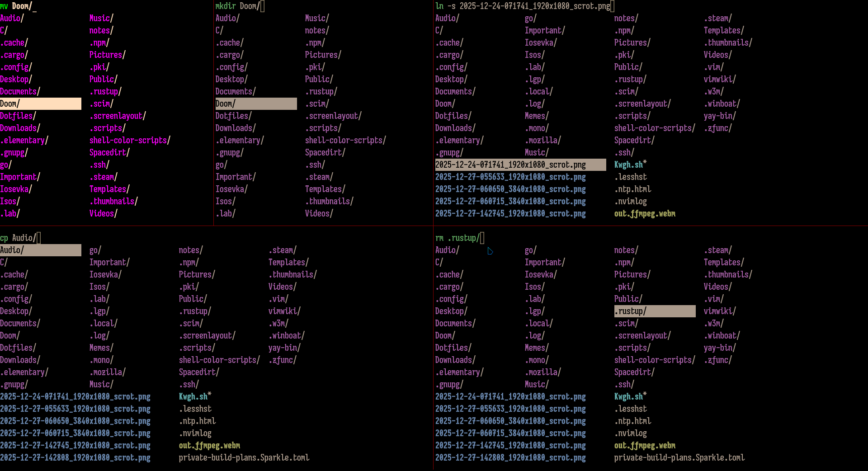Viewport: 868px width, 471px height.
Task: Select Iosevka/ in the mv pane
Action: [16, 189]
